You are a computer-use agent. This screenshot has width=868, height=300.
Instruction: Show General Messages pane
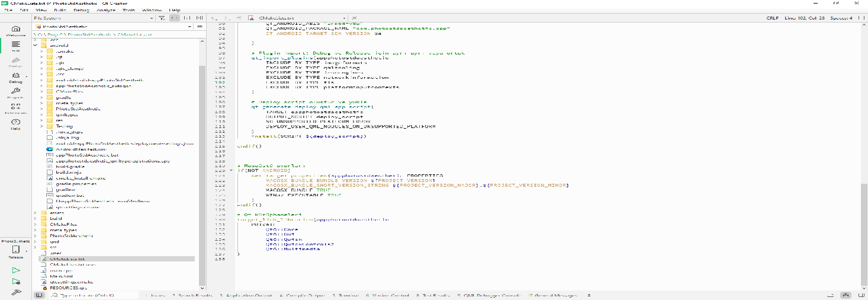coord(552,295)
